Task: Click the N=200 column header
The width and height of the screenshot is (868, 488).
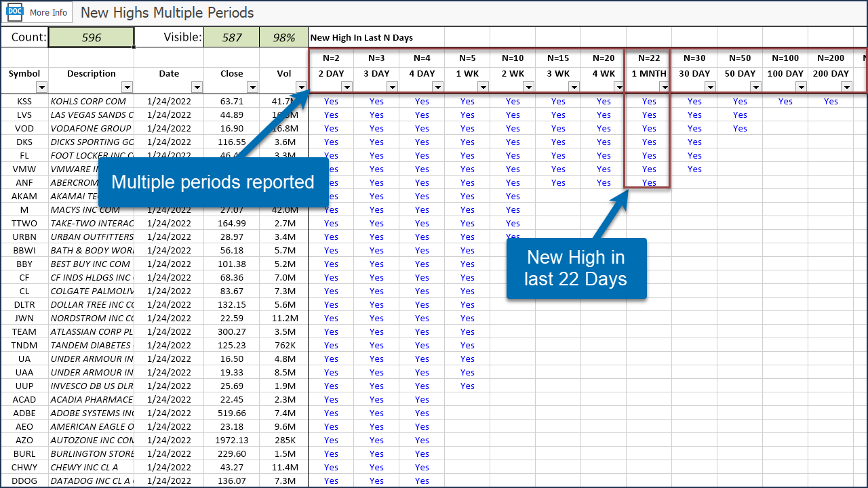Action: (x=831, y=58)
